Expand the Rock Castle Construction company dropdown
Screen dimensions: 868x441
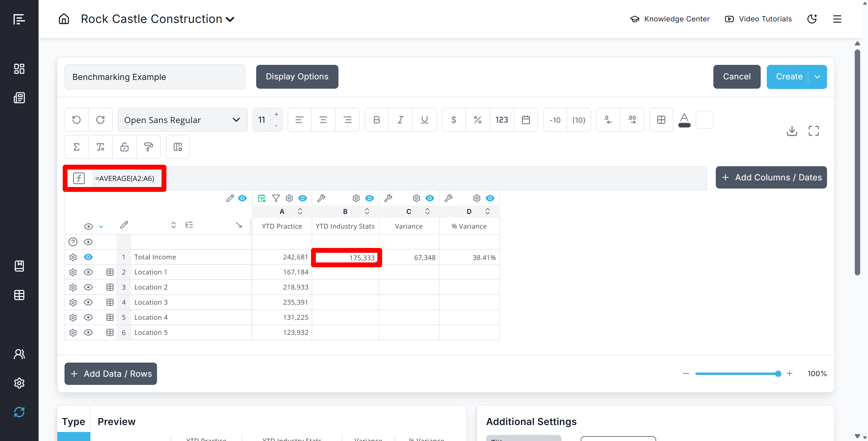click(230, 19)
